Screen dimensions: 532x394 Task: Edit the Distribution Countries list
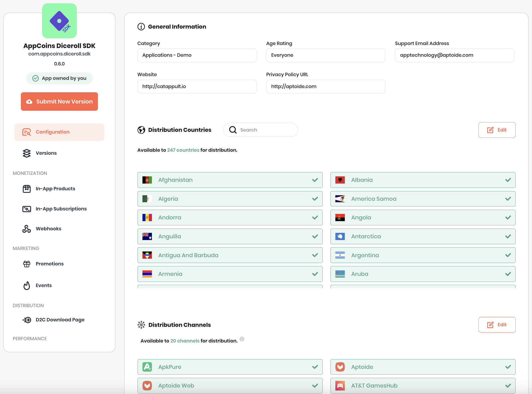497,130
